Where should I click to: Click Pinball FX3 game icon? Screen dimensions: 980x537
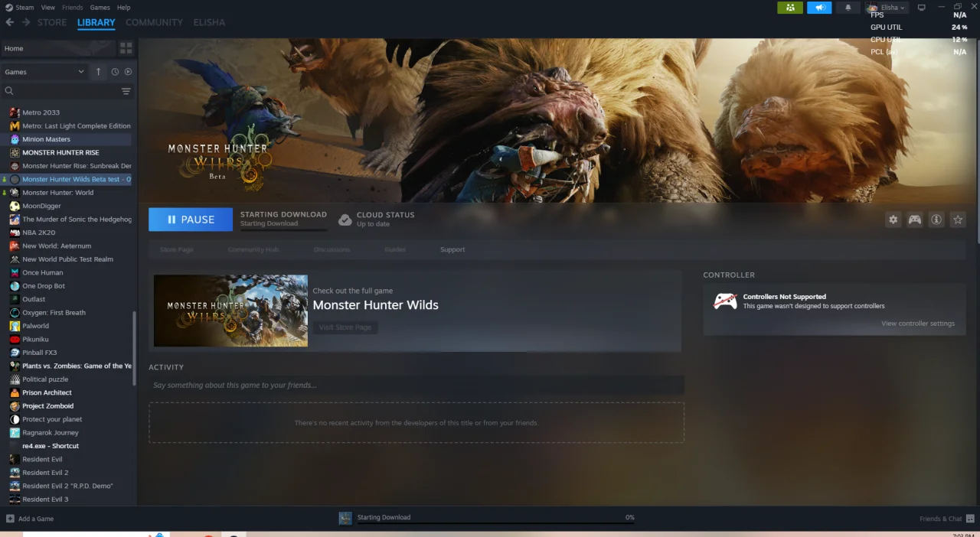click(15, 353)
